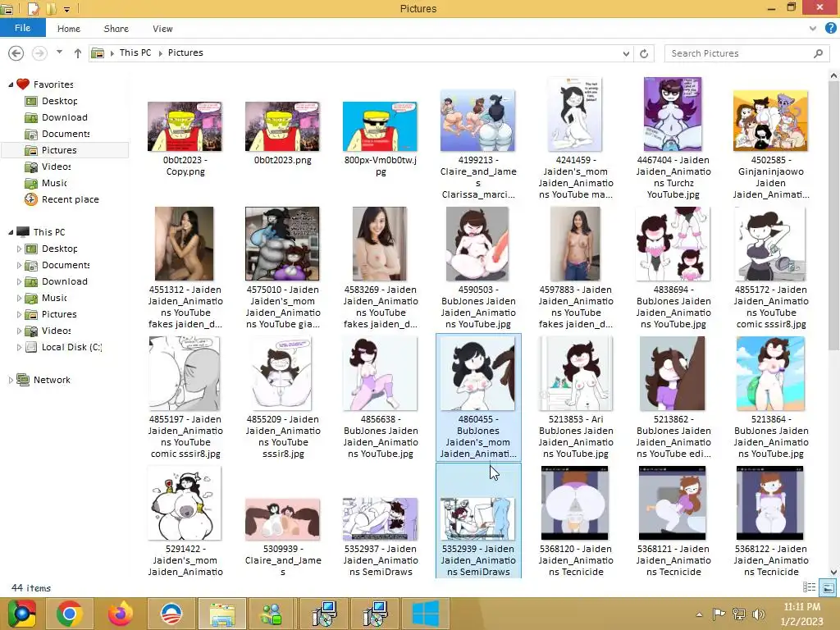Open the Customize Quick Access Toolbar dropdown
Viewport: 840px width, 630px height.
tap(67, 9)
